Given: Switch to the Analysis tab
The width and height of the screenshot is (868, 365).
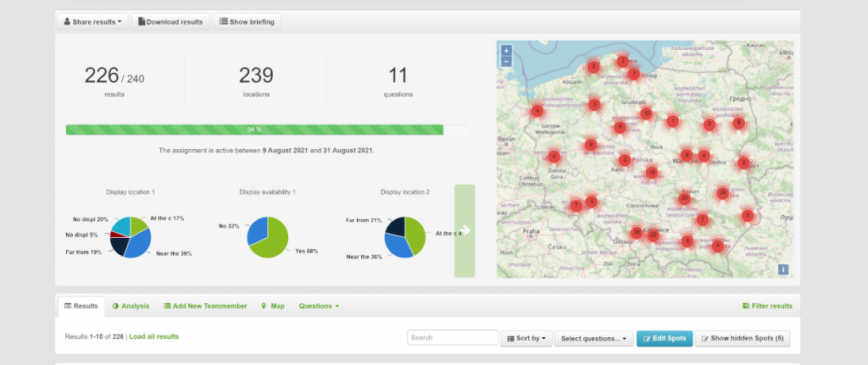Looking at the screenshot, I should (131, 306).
